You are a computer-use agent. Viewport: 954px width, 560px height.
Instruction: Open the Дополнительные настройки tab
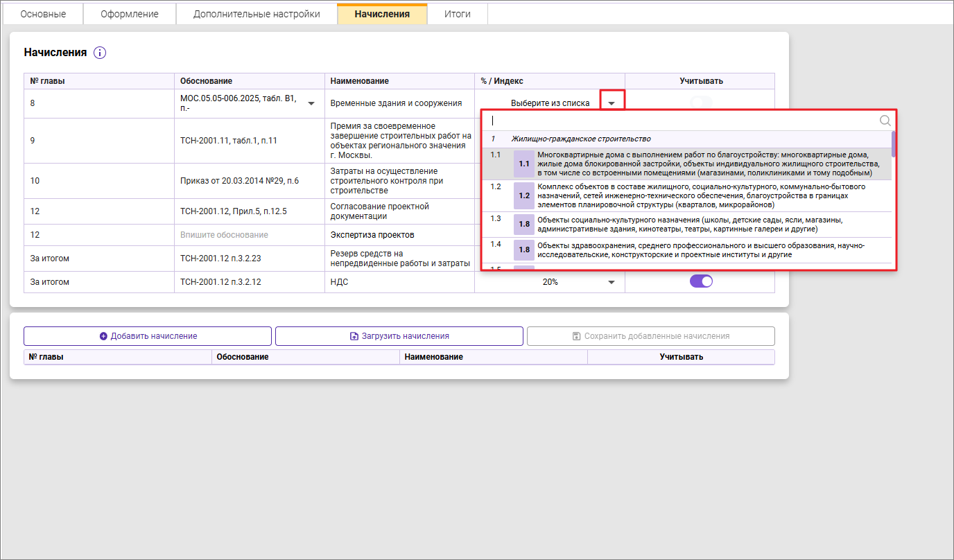[x=257, y=14]
